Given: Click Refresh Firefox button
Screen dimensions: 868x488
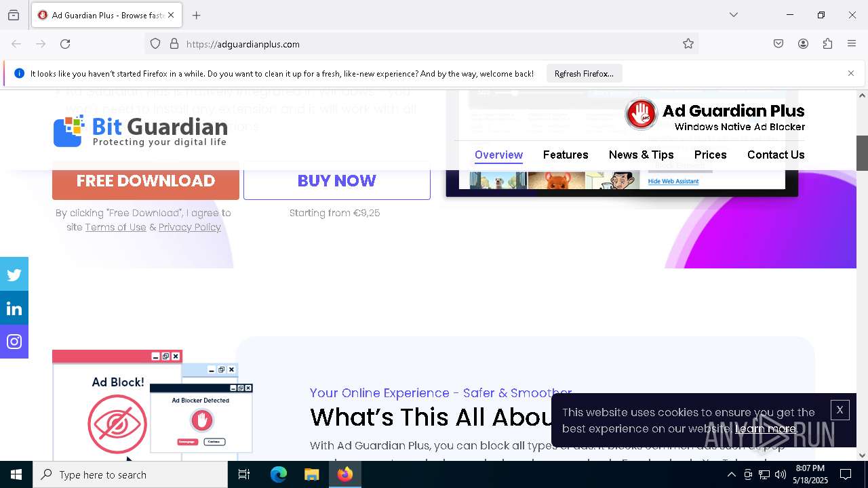Looking at the screenshot, I should coord(584,73).
